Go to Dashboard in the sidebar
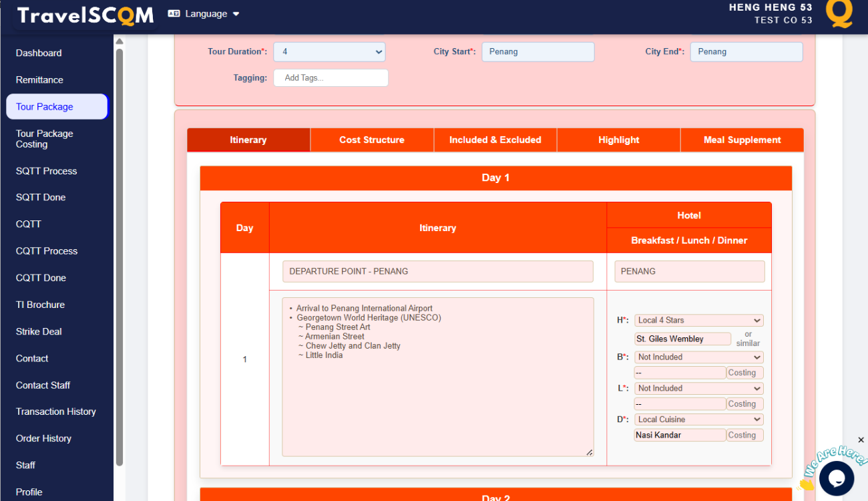The image size is (868, 501). (x=39, y=53)
